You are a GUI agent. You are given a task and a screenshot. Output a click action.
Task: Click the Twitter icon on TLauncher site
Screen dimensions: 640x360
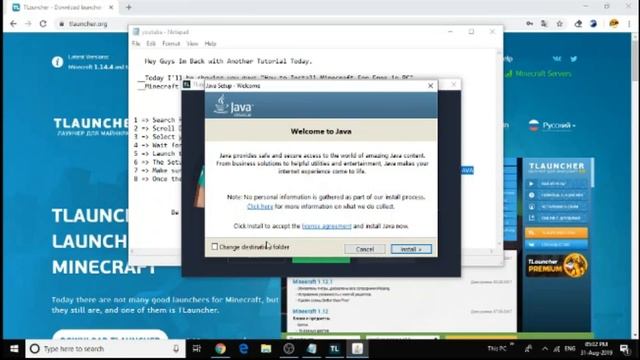[x=573, y=59]
